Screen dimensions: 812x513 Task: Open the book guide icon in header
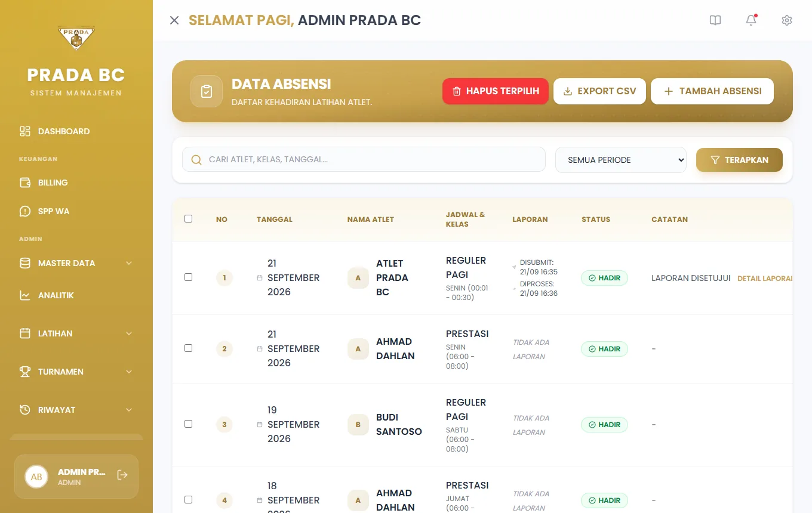(x=715, y=20)
